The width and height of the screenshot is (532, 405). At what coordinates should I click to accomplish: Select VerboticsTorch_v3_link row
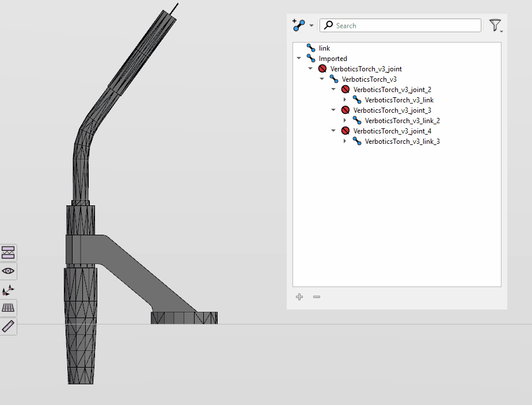(x=397, y=100)
